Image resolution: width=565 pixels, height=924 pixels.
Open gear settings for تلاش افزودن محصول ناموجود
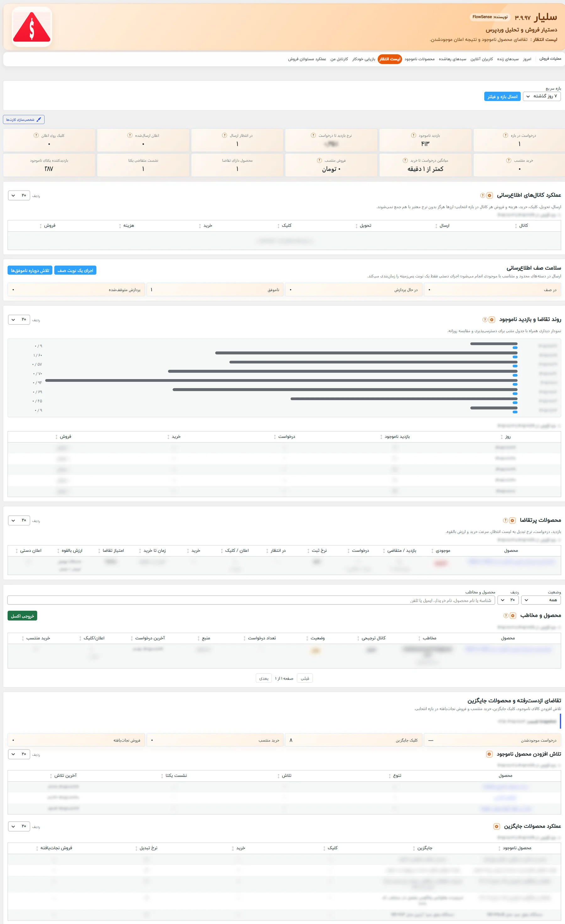(489, 754)
